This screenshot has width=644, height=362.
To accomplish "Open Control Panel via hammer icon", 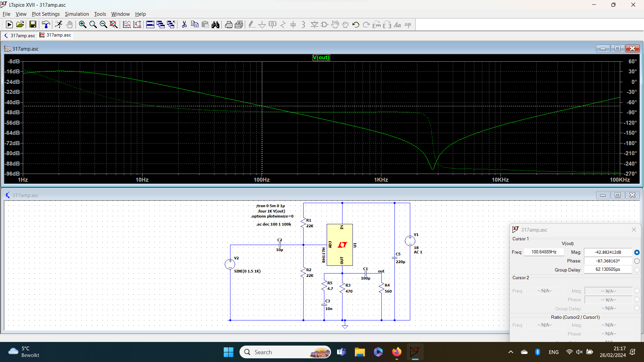I will coord(46,24).
